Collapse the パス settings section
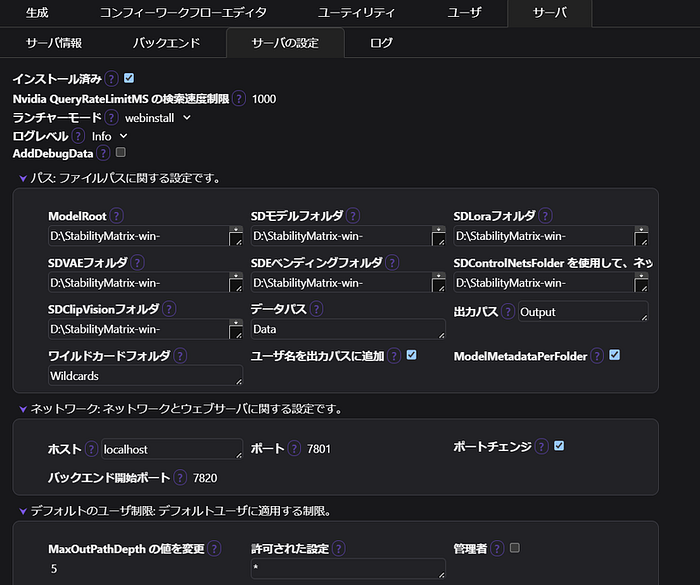Image resolution: width=700 pixels, height=585 pixels. point(23,179)
